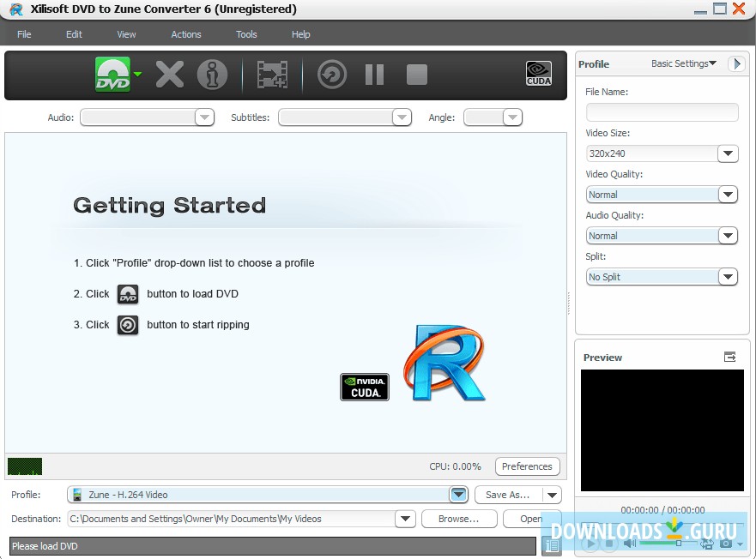The image size is (756, 559).
Task: Open the View menu
Action: [126, 34]
